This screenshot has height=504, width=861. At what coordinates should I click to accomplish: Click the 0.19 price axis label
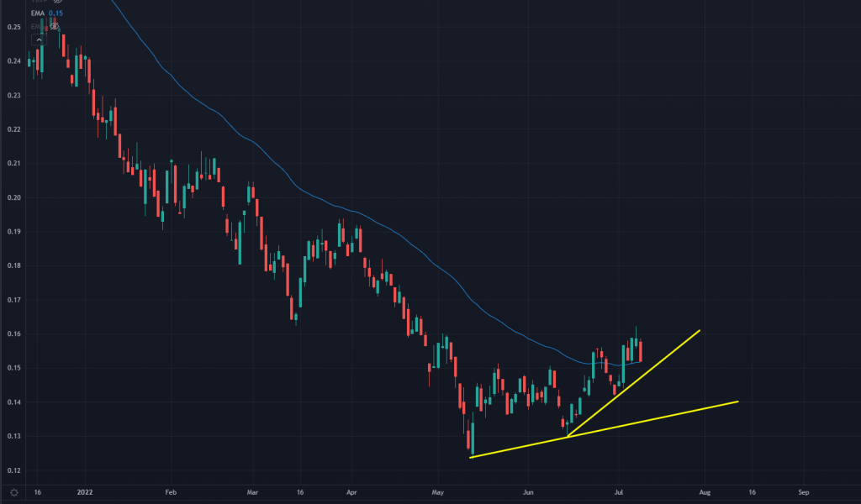[14, 232]
